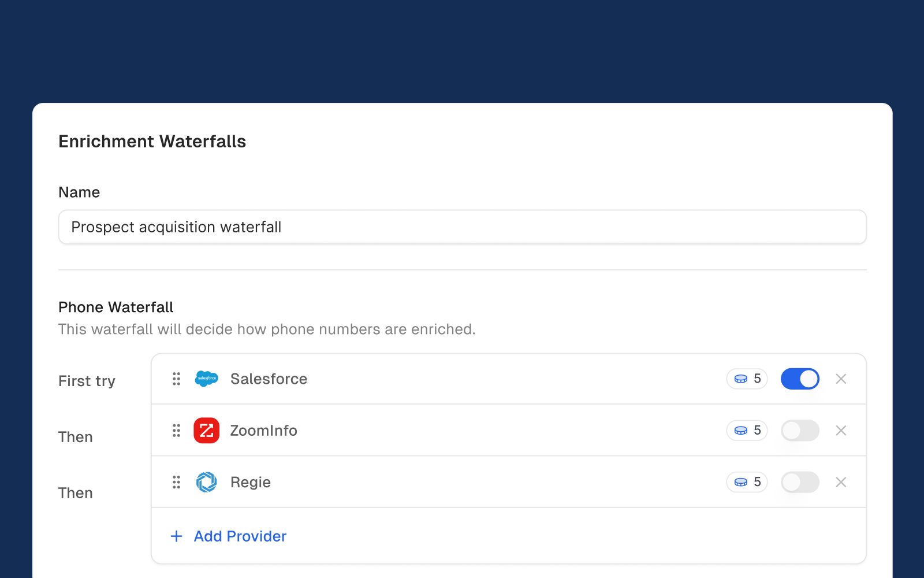Click the Salesforce provider logo
Image resolution: width=924 pixels, height=578 pixels.
206,379
